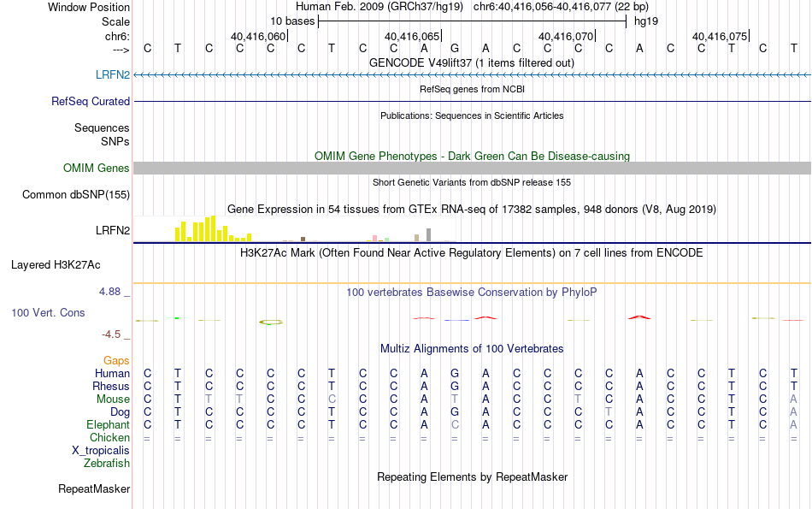The width and height of the screenshot is (812, 509).
Task: Click the 40,416,070 ruler position
Action: (x=566, y=36)
